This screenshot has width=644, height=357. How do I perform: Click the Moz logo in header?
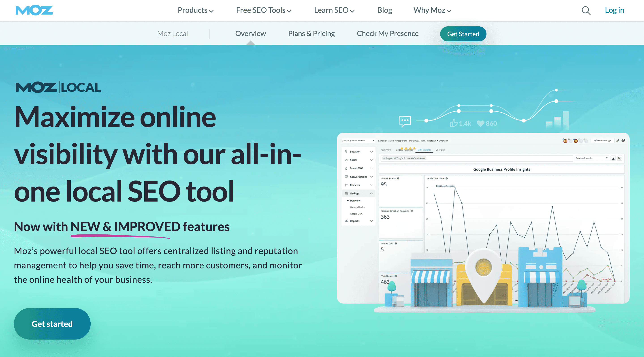click(34, 10)
